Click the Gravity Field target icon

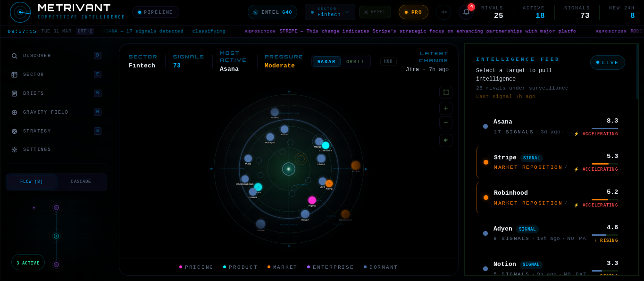[x=14, y=112]
